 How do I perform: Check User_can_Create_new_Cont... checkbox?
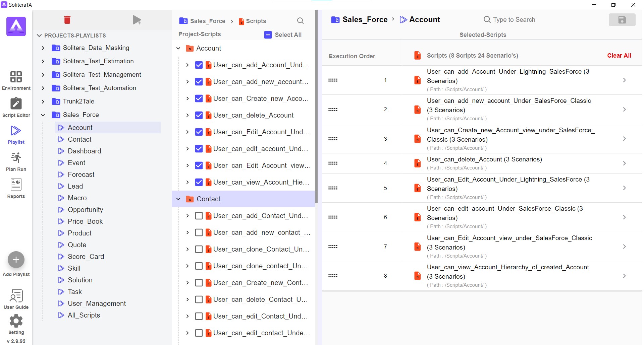(199, 283)
